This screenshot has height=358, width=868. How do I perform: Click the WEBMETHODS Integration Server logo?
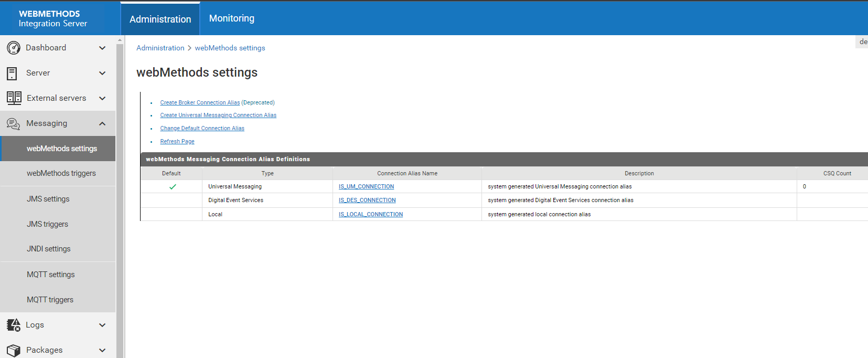coord(52,18)
